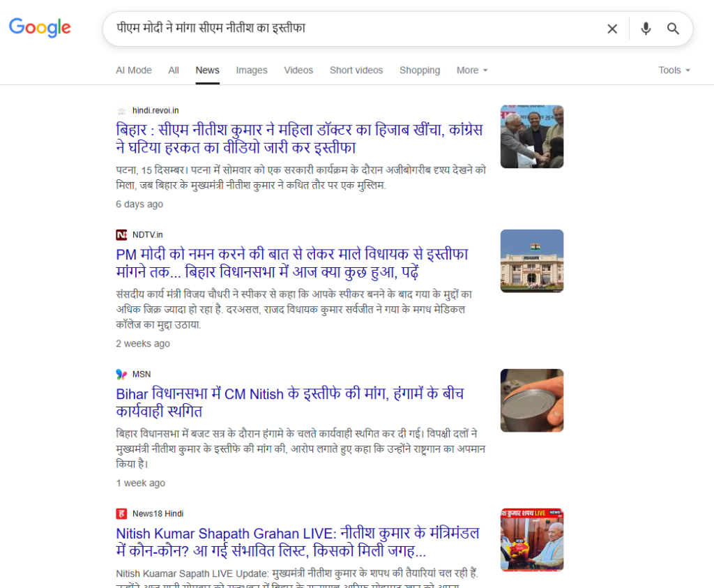Click the hindi.revoi.in source favicon
The width and height of the screenshot is (714, 588).
121,111
